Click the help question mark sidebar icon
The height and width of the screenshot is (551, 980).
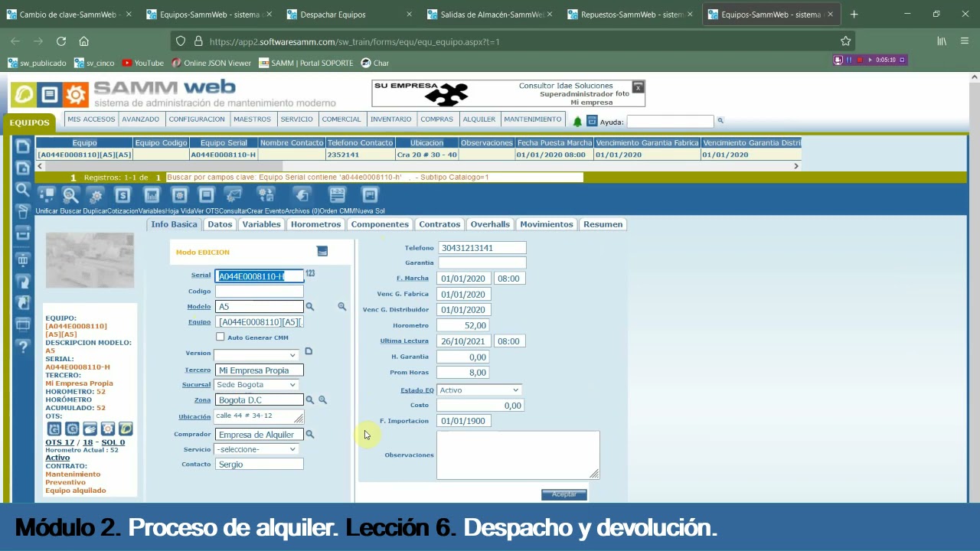coord(23,347)
